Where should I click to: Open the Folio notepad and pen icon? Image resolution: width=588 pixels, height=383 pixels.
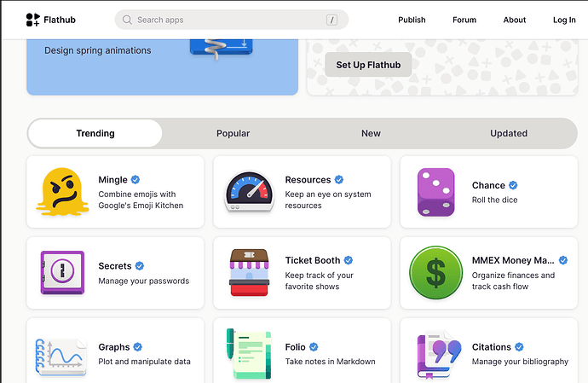pos(249,354)
